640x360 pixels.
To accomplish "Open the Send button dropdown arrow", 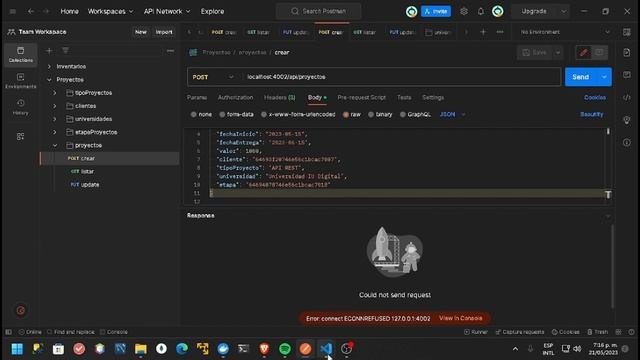I will coord(604,77).
